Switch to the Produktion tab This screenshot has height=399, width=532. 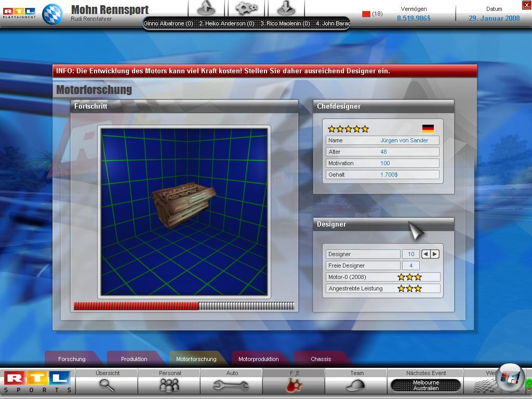click(x=134, y=359)
